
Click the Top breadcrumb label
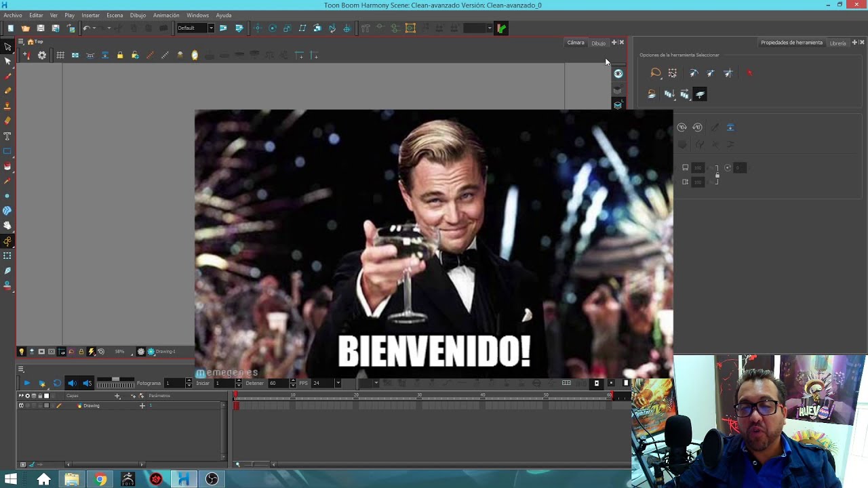coord(39,42)
